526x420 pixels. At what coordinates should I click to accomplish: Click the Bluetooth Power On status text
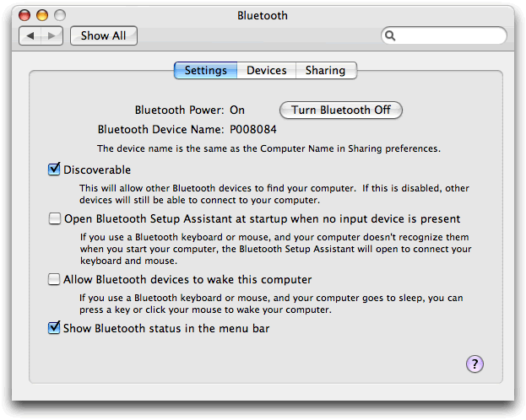pyautogui.click(x=236, y=110)
